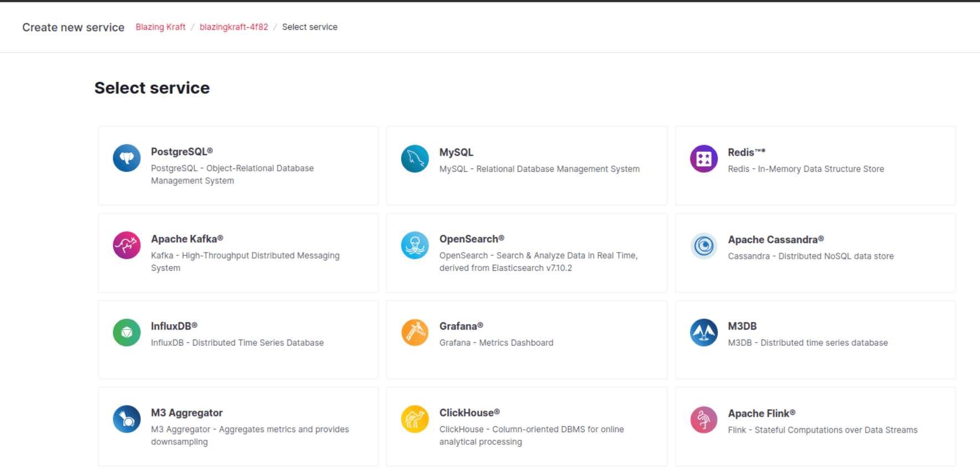Viewport: 980px width, 472px height.
Task: Choose the Apache Cassandra® service title
Action: tap(776, 239)
